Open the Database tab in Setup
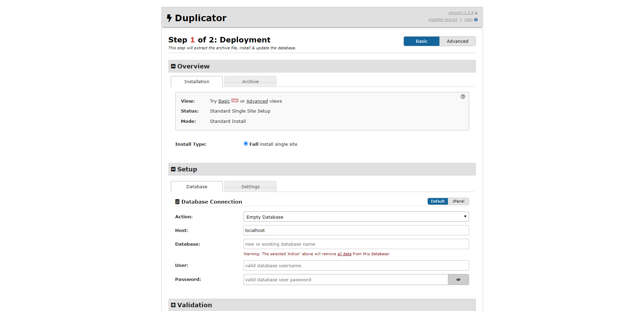 point(197,186)
